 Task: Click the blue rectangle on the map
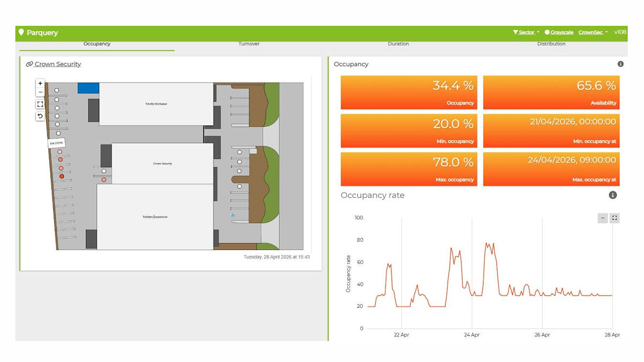click(89, 88)
